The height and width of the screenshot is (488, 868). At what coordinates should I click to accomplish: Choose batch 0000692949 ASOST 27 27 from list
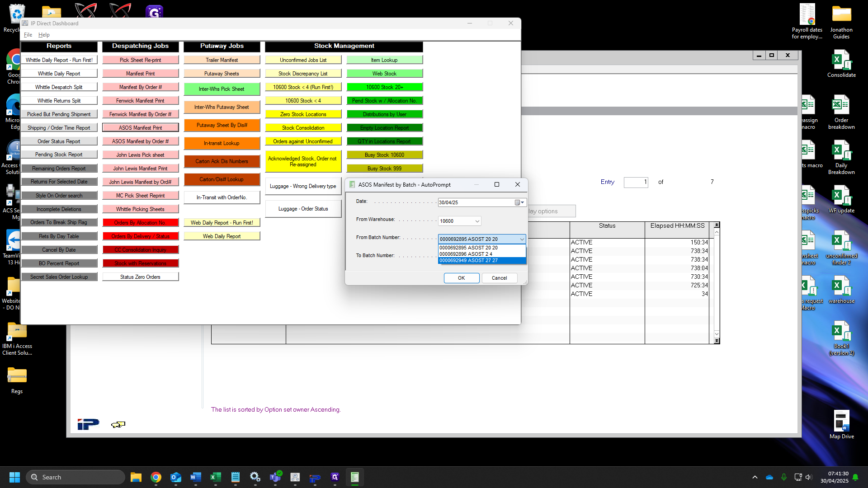(482, 260)
